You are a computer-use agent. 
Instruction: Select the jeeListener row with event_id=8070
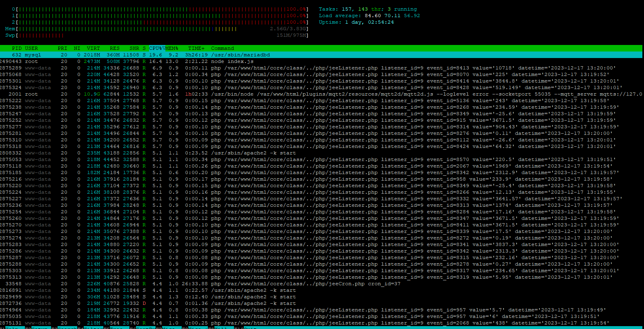coord(321,74)
